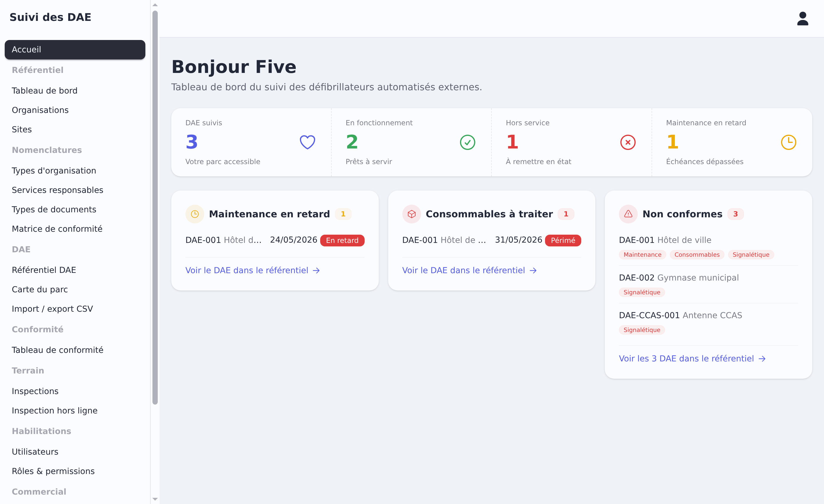The height and width of the screenshot is (504, 824).
Task: Click the count badge 1 next to Consommables à traiter
Action: point(566,214)
